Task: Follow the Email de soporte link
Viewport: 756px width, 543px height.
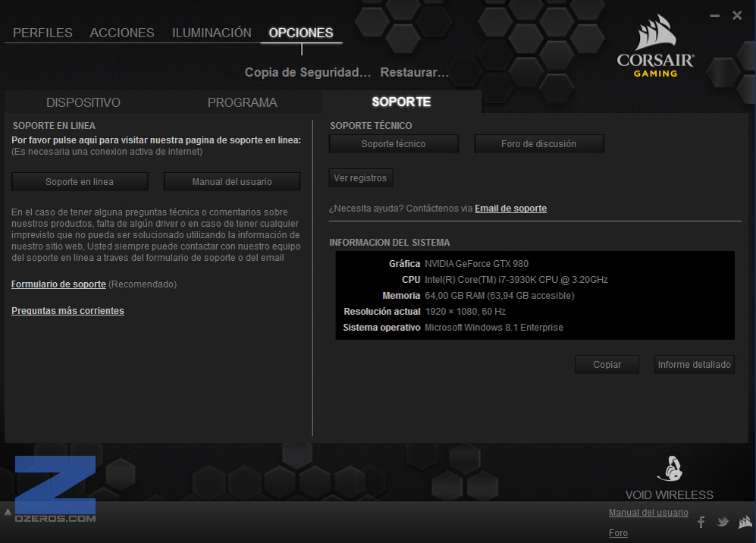Action: coord(510,209)
